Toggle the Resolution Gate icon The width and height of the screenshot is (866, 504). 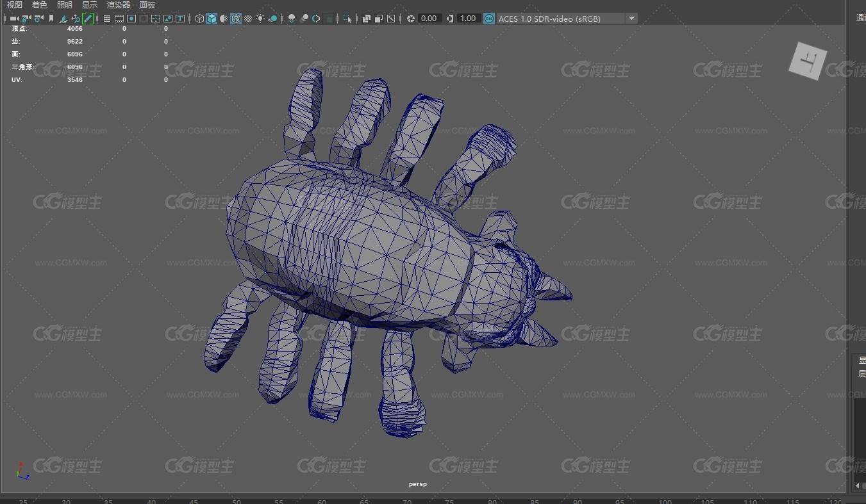tap(131, 19)
